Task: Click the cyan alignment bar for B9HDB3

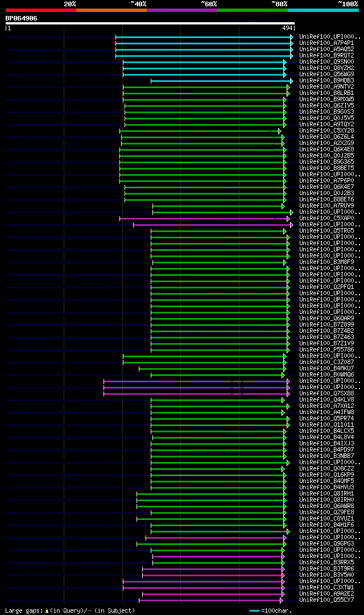Action: pyautogui.click(x=222, y=81)
